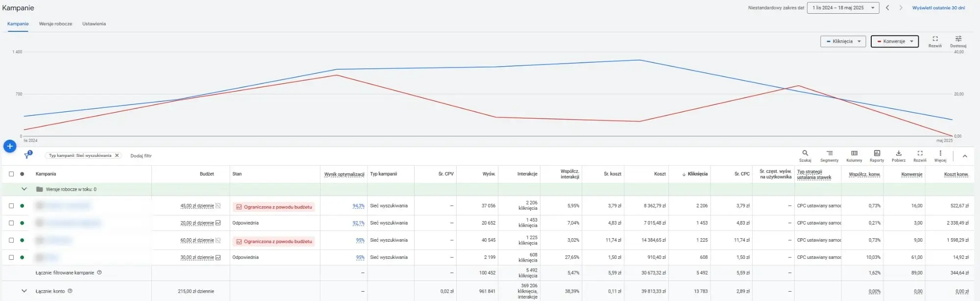Image resolution: width=980 pixels, height=301 pixels.
Task: Click help icon beside Łącznie: filtrowane kampanie
Action: point(99,273)
